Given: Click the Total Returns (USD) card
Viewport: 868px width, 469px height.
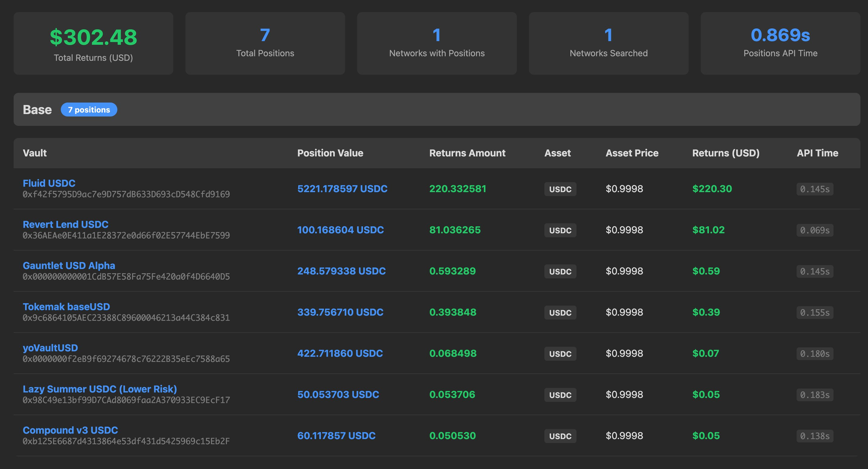Looking at the screenshot, I should [x=93, y=43].
